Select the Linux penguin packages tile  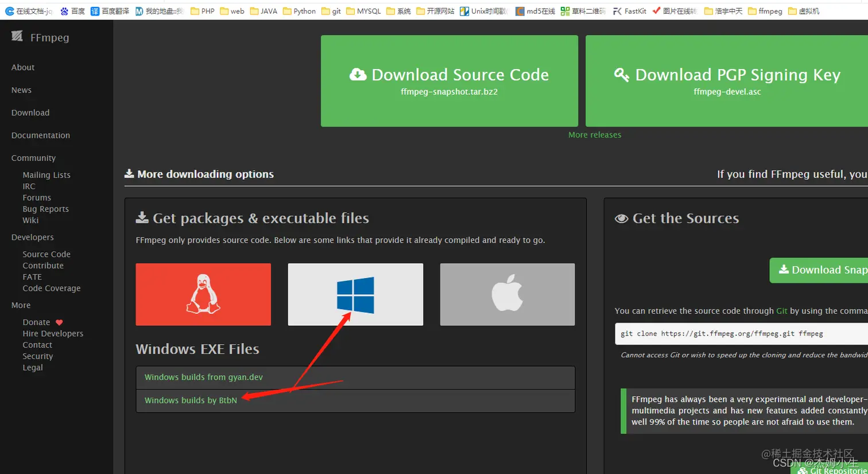coord(203,294)
